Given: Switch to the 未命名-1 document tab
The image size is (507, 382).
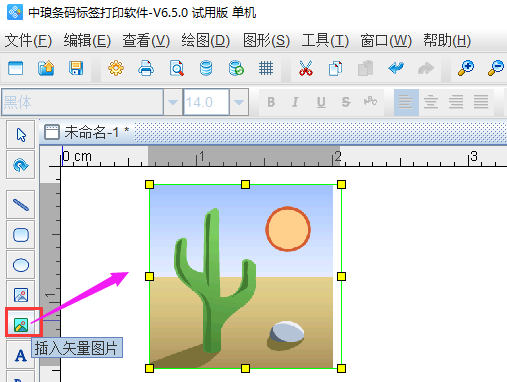Looking at the screenshot, I should coord(87,132).
